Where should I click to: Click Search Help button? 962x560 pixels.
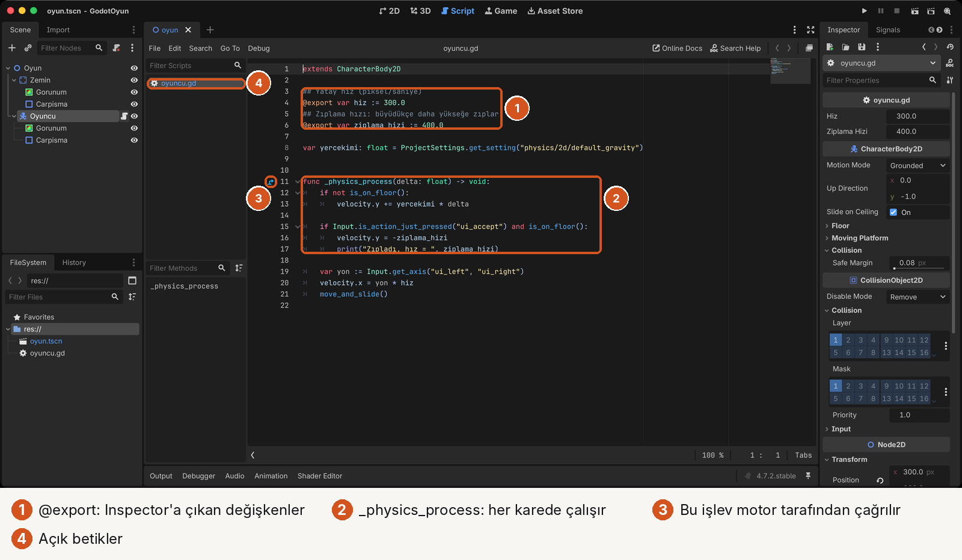tap(735, 49)
